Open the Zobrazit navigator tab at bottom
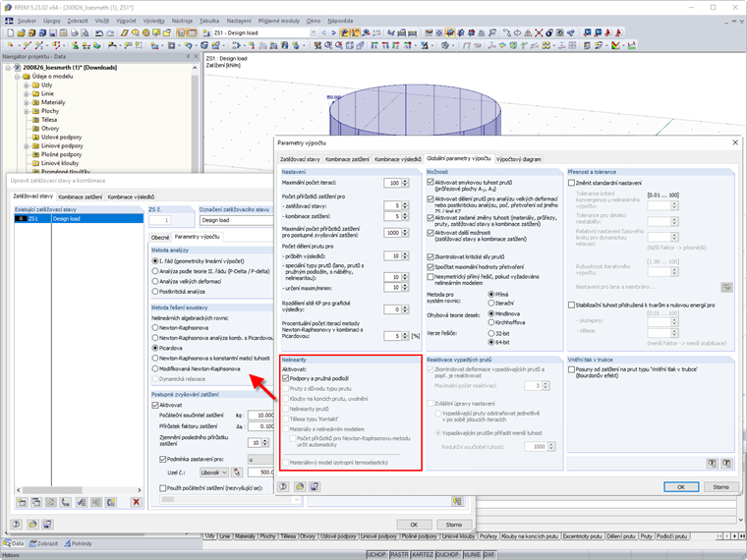 44,543
